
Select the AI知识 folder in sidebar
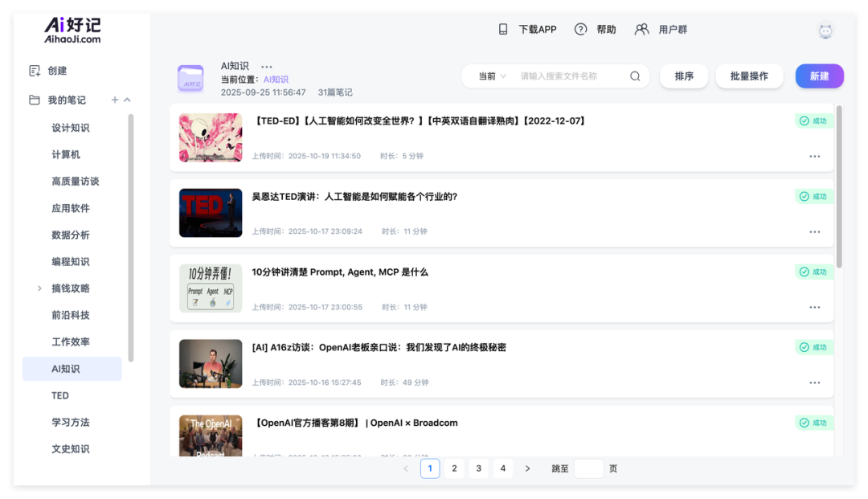click(71, 368)
